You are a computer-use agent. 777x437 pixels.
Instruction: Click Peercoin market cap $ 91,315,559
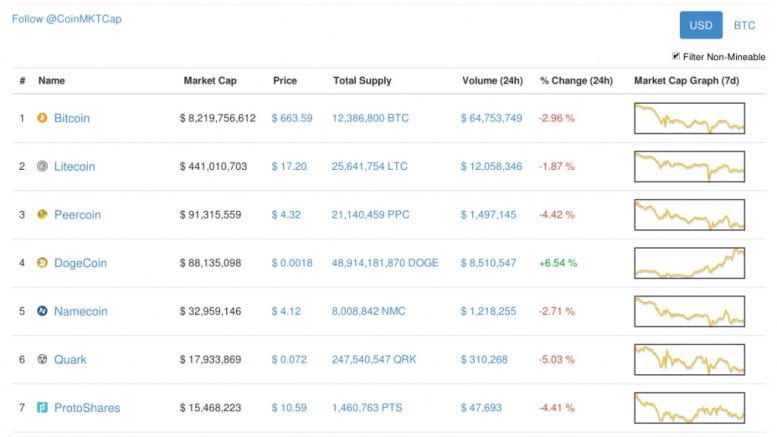(x=210, y=215)
